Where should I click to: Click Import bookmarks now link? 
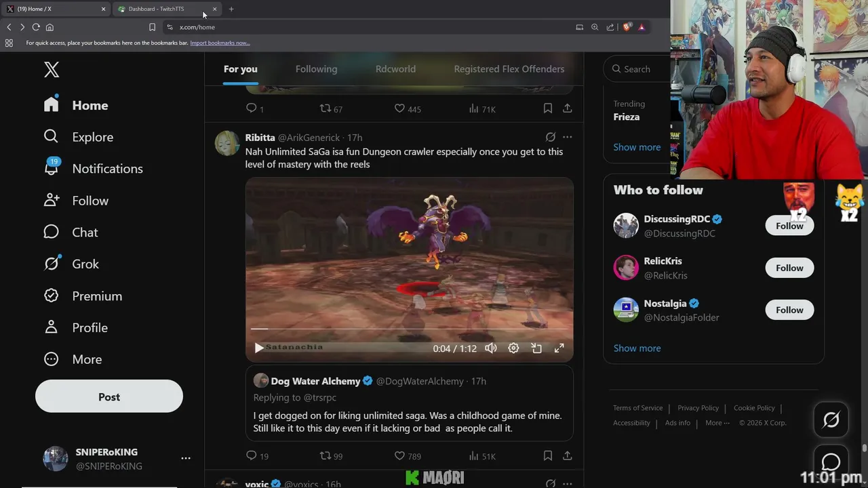pyautogui.click(x=220, y=43)
